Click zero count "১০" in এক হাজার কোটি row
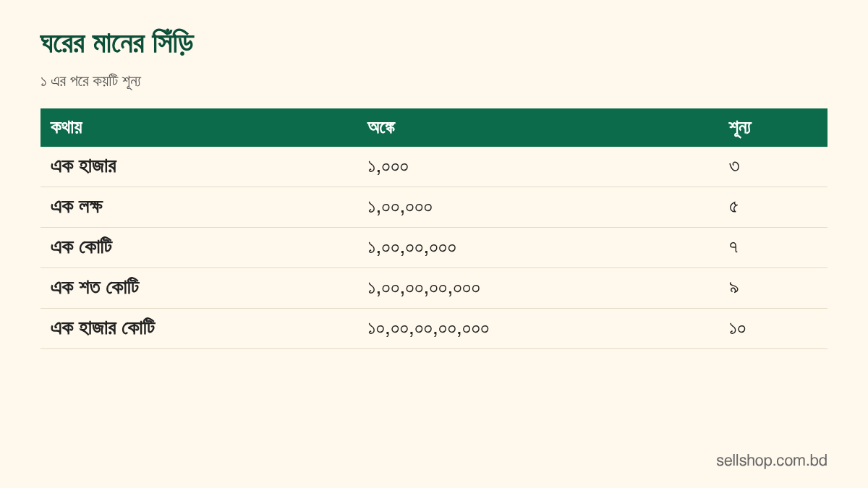This screenshot has height=488, width=868. (x=737, y=329)
